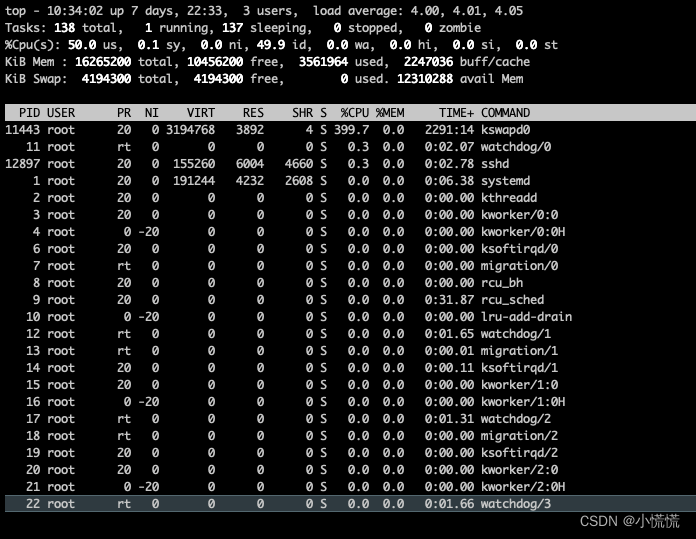The width and height of the screenshot is (696, 539).
Task: Select the 191244 VIRT value for systemd
Action: point(194,181)
